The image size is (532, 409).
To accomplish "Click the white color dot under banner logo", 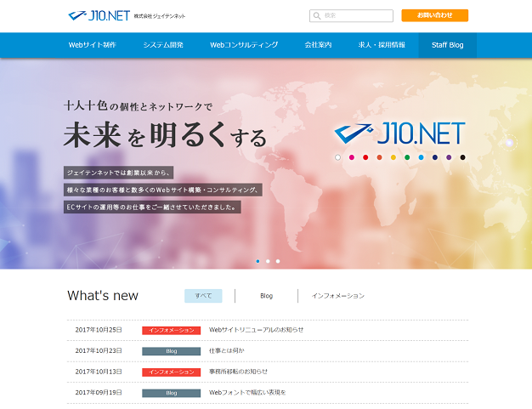I will (337, 157).
